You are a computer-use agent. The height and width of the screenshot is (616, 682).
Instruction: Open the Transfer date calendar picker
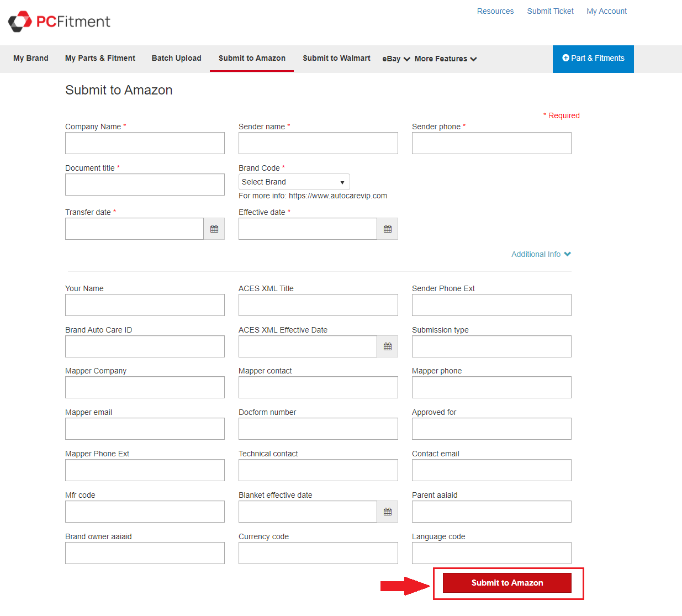click(x=214, y=229)
